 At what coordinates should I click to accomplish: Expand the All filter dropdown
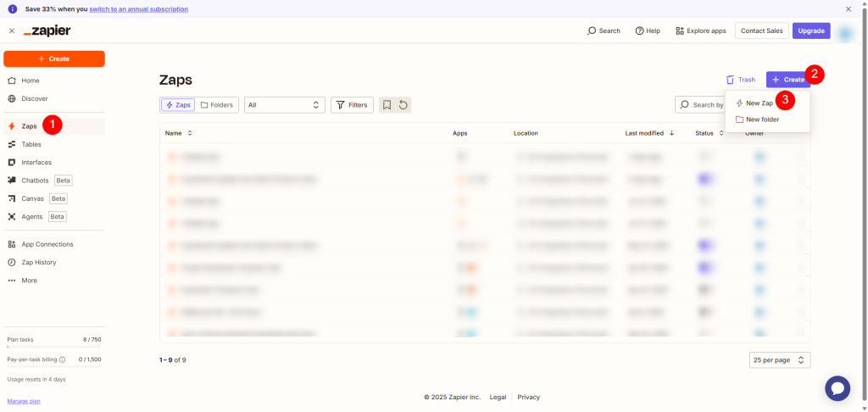pyautogui.click(x=284, y=105)
